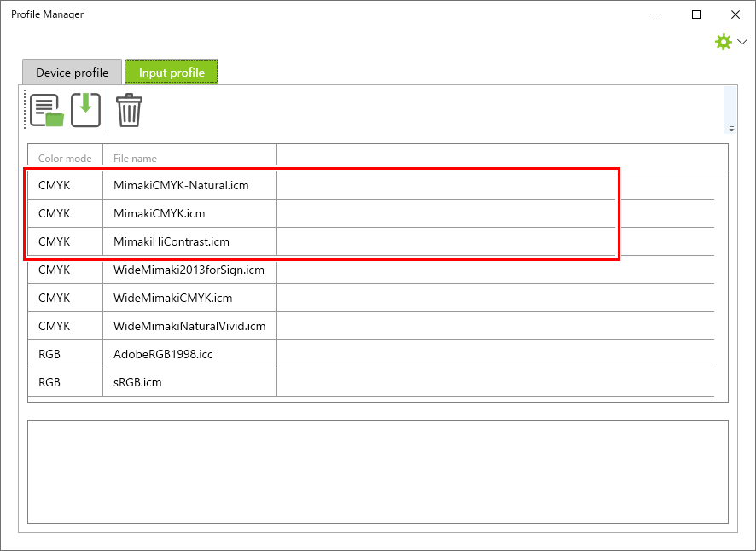Choose the sRGB.icm profile
The height and width of the screenshot is (551, 756).
tap(137, 382)
